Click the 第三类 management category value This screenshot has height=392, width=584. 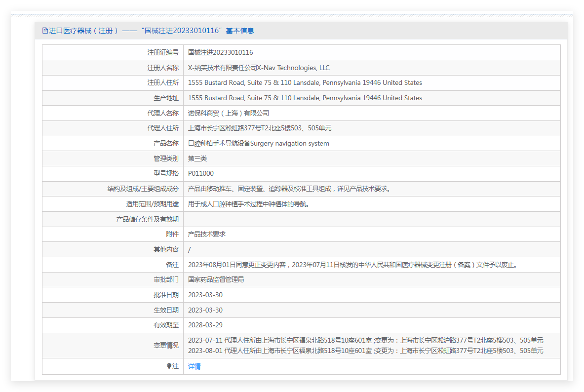[x=197, y=158]
